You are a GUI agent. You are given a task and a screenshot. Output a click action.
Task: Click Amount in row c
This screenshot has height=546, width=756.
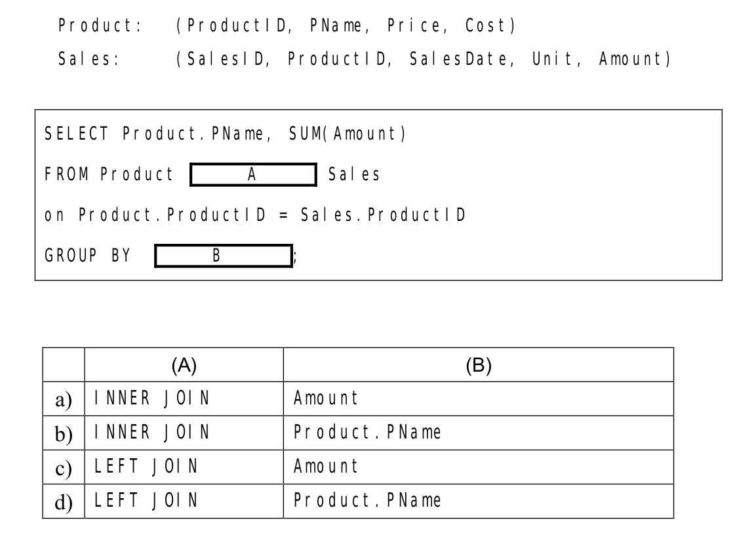tap(326, 467)
